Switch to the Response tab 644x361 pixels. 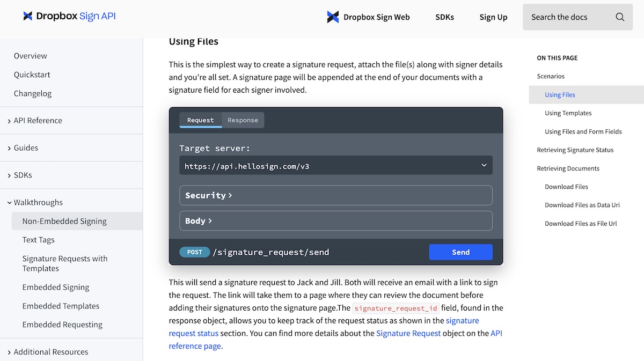[x=243, y=120]
